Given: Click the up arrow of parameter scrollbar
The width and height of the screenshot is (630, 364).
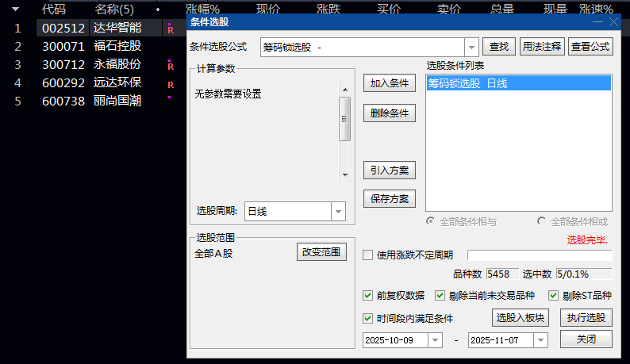Looking at the screenshot, I should [x=345, y=90].
